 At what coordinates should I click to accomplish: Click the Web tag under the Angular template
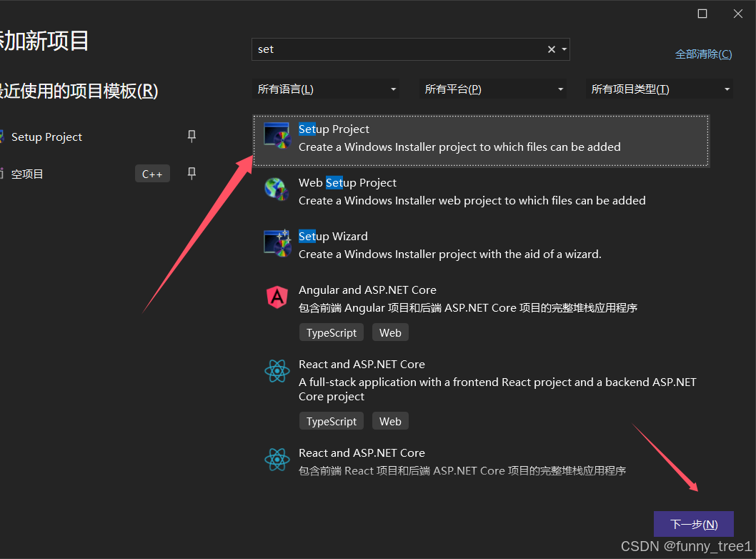(x=390, y=333)
